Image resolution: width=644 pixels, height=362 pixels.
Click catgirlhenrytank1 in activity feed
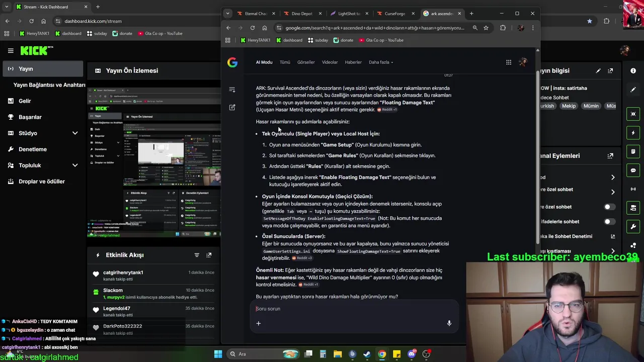(x=123, y=273)
